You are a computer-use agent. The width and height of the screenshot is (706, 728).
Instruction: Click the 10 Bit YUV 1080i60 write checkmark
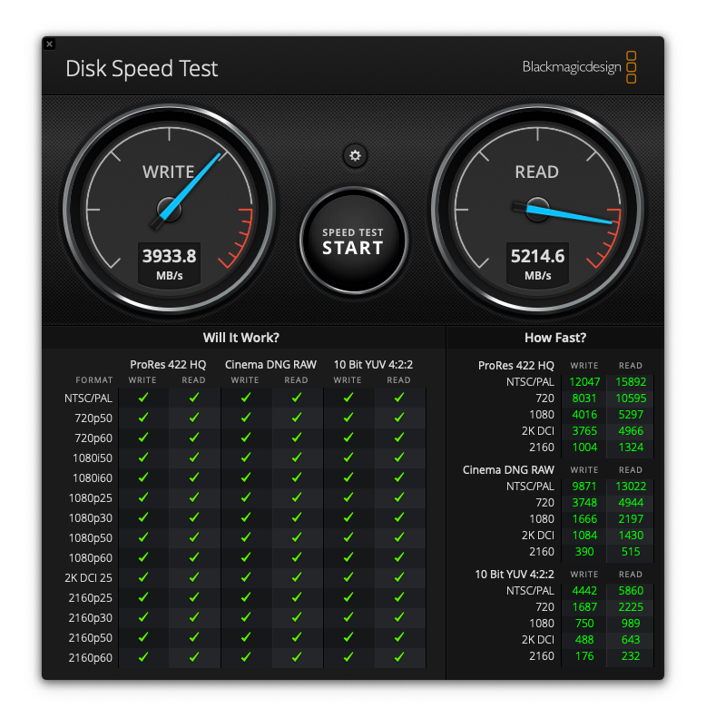348,477
